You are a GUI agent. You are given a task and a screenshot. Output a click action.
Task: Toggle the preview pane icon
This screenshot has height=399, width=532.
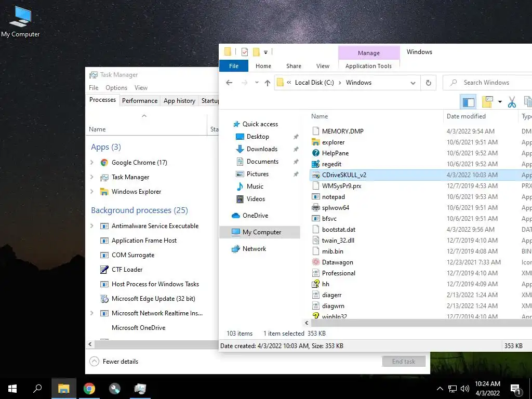[x=468, y=102]
